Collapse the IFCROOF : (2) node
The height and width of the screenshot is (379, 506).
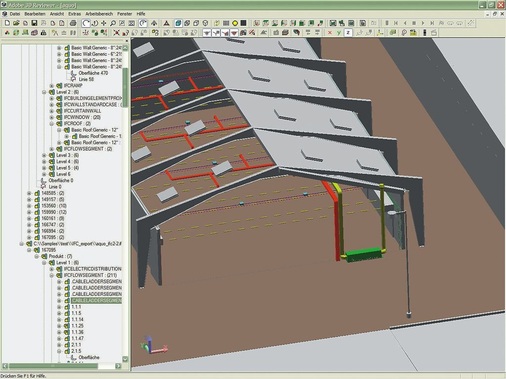[x=52, y=124]
